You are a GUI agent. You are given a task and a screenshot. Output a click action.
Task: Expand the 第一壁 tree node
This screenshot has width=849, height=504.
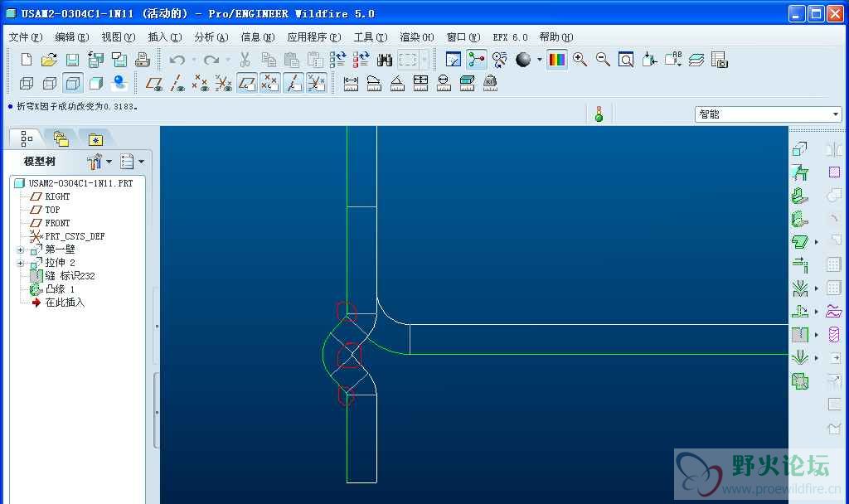click(x=21, y=250)
